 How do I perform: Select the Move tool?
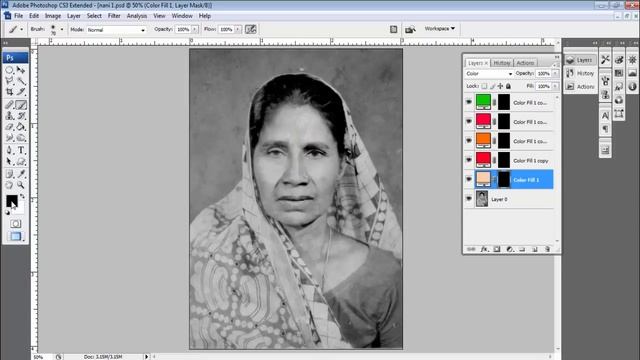click(x=21, y=70)
